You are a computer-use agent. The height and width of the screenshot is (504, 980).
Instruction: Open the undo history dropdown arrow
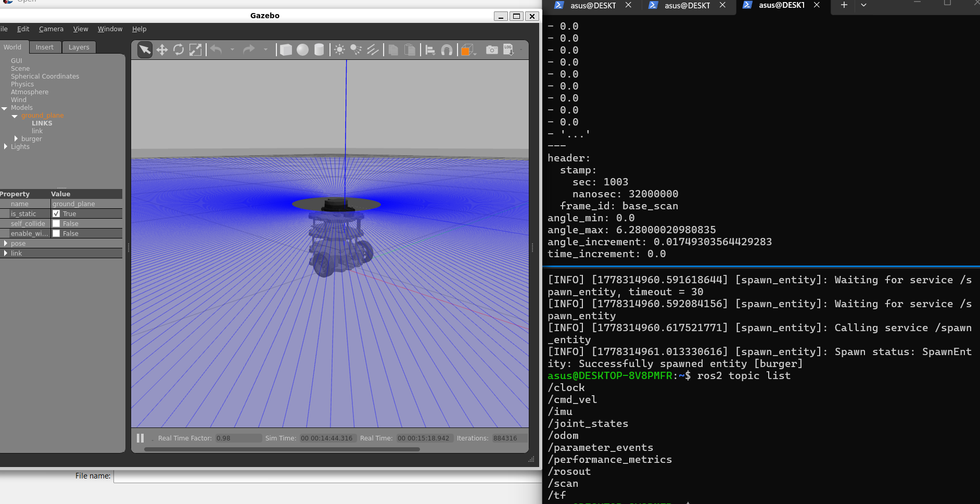[x=232, y=49]
